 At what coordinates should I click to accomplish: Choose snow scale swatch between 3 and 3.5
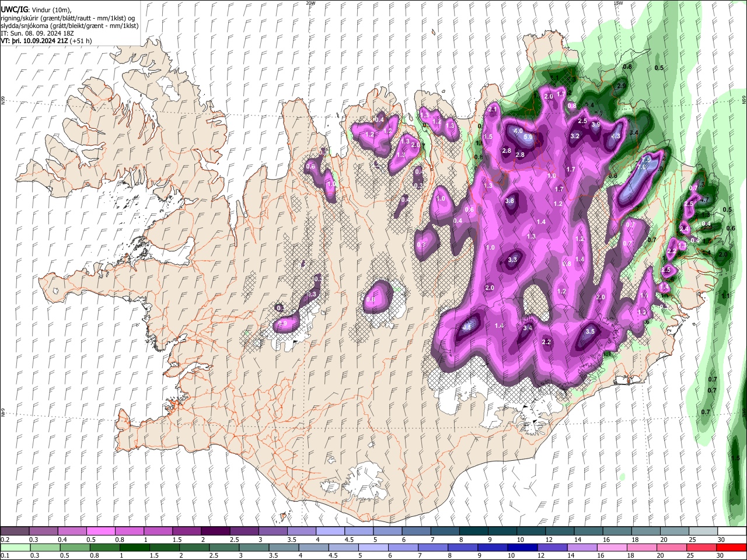point(273,531)
